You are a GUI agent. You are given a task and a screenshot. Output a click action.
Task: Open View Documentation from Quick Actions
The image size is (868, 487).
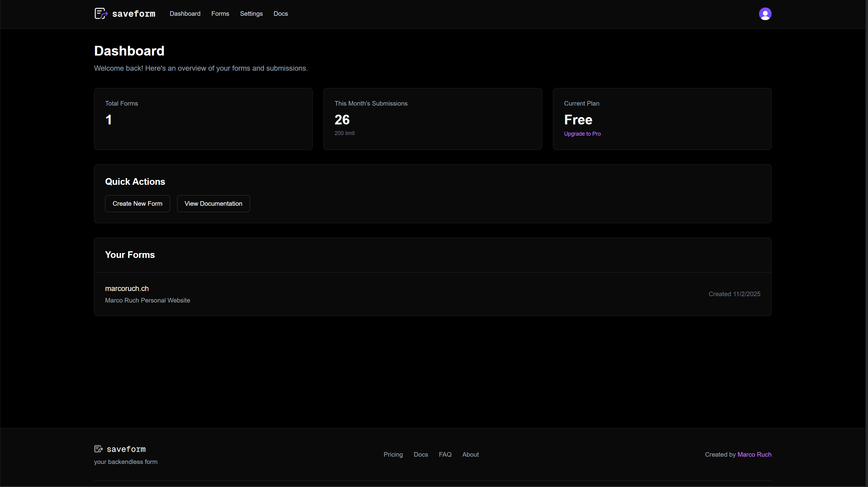(213, 203)
